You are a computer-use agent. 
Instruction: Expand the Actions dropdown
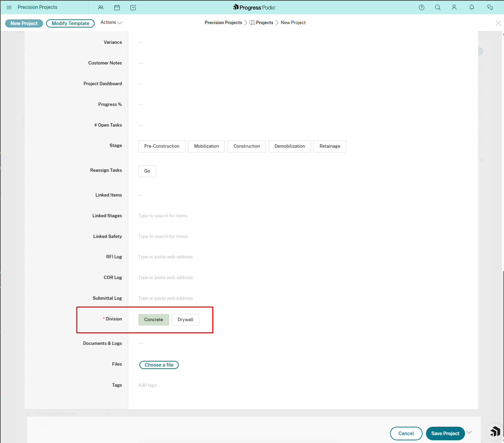pyautogui.click(x=111, y=22)
